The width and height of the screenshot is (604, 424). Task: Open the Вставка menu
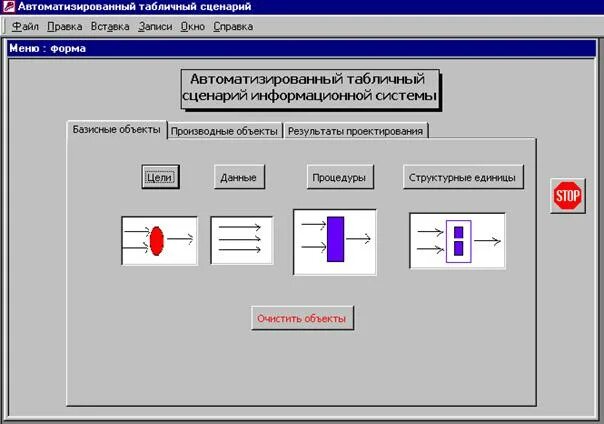pos(110,27)
